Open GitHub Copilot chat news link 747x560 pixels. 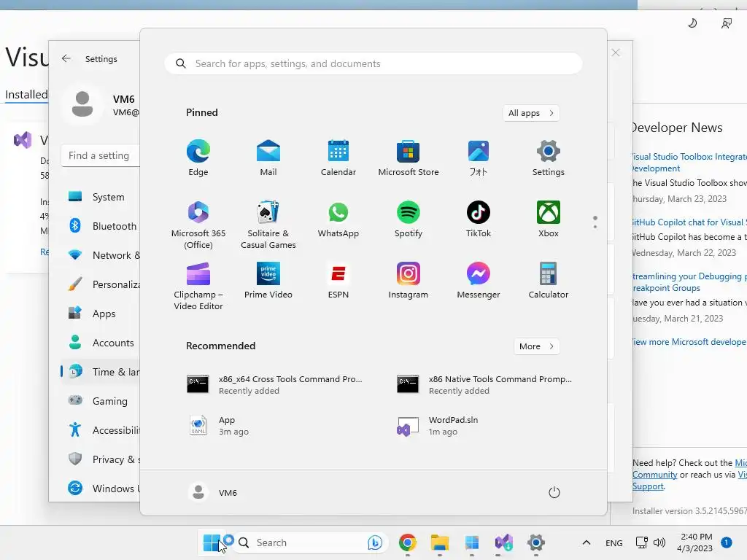(689, 222)
